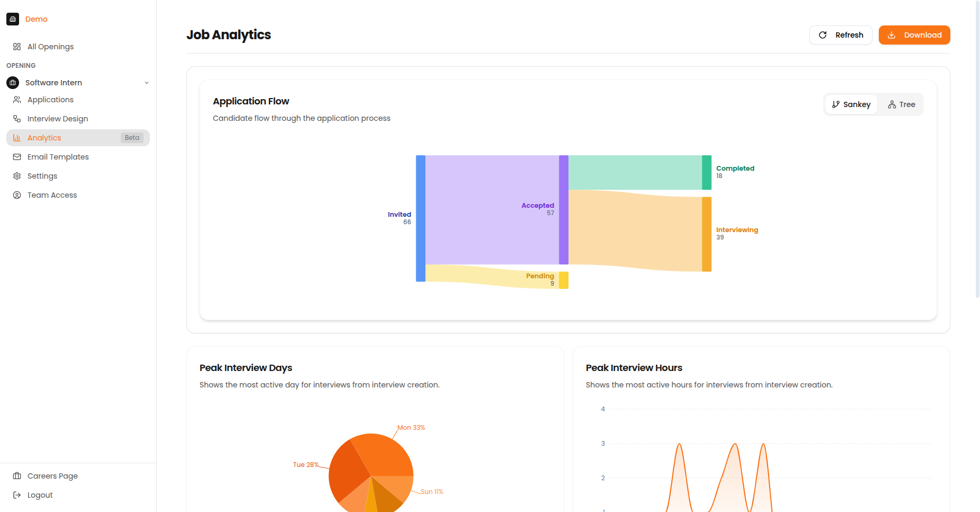Select the Analytics bar-chart icon

coord(17,137)
